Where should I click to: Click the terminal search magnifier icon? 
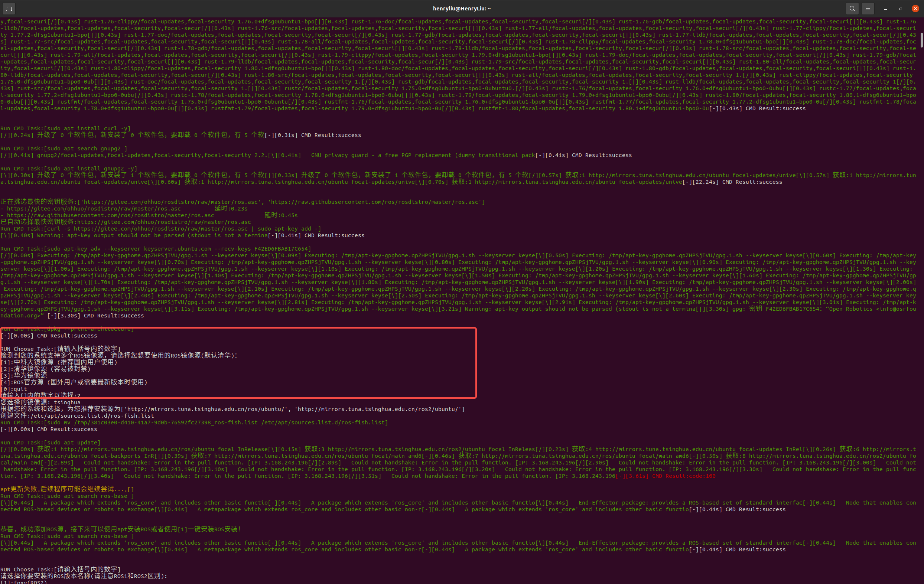coord(852,8)
